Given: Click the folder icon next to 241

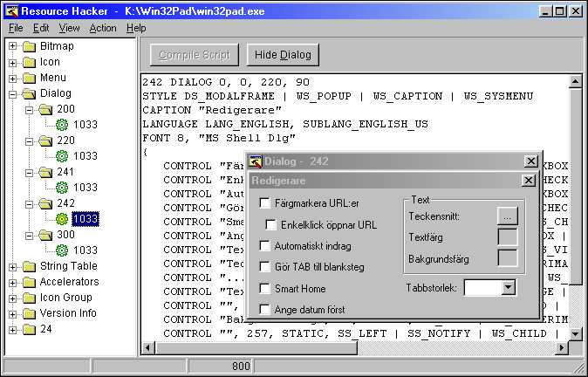Looking at the screenshot, I should 45,172.
